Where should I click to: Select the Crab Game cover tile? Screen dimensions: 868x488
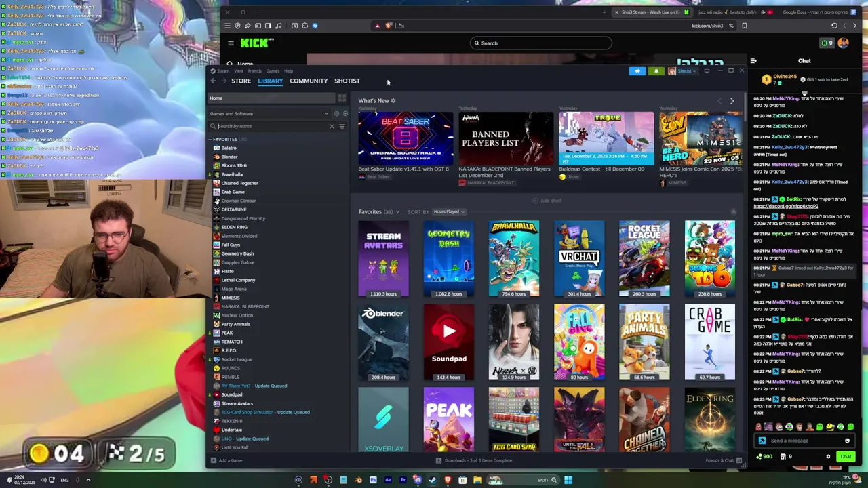(x=709, y=342)
